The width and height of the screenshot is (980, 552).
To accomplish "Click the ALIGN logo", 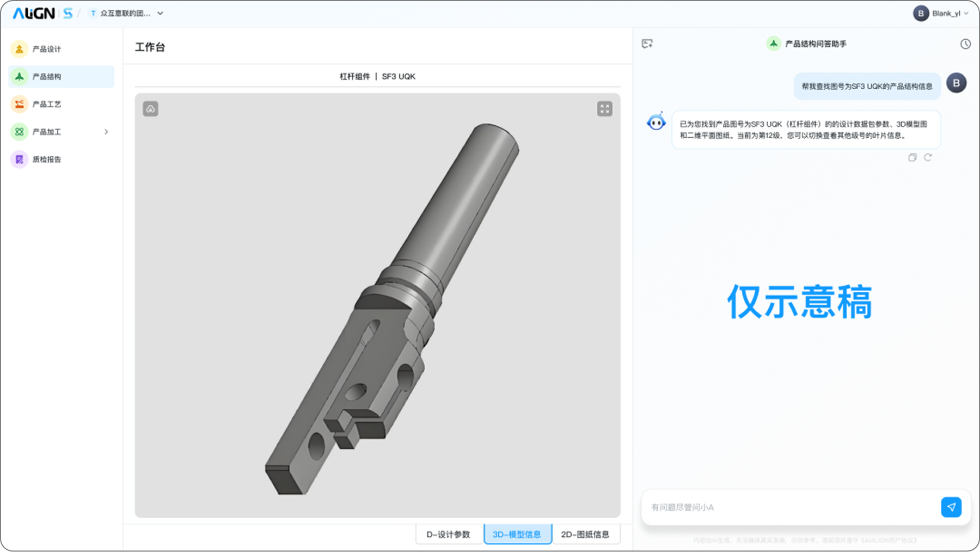I will (34, 14).
